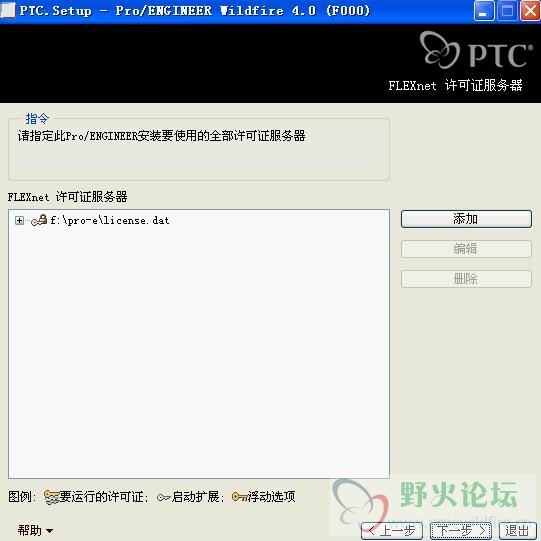Click the 指令 instruction group label

pos(37,119)
